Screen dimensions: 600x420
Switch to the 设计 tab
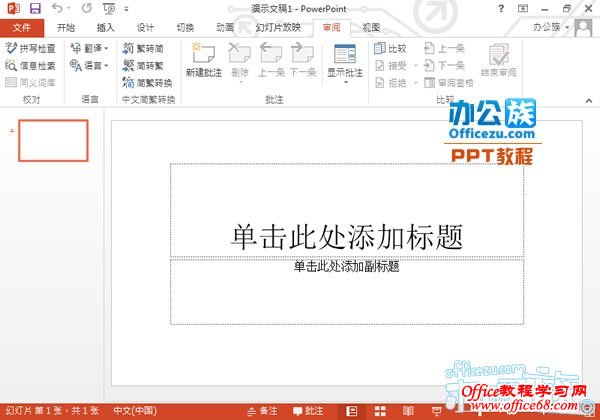145,28
